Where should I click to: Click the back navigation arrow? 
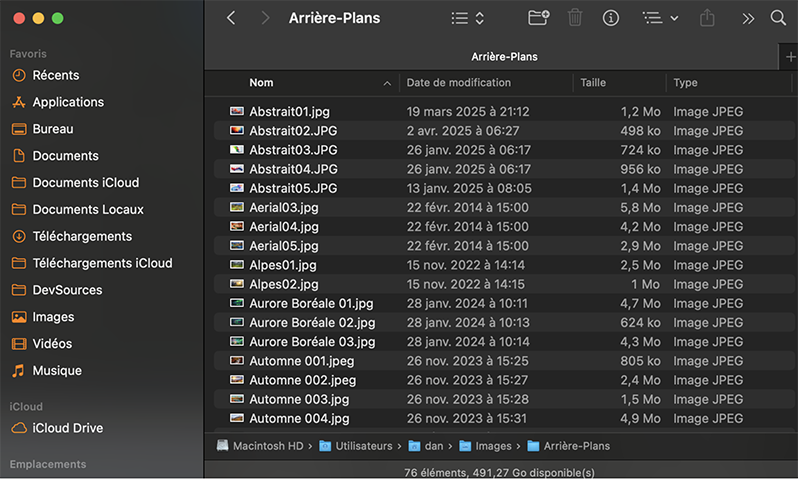coord(231,18)
